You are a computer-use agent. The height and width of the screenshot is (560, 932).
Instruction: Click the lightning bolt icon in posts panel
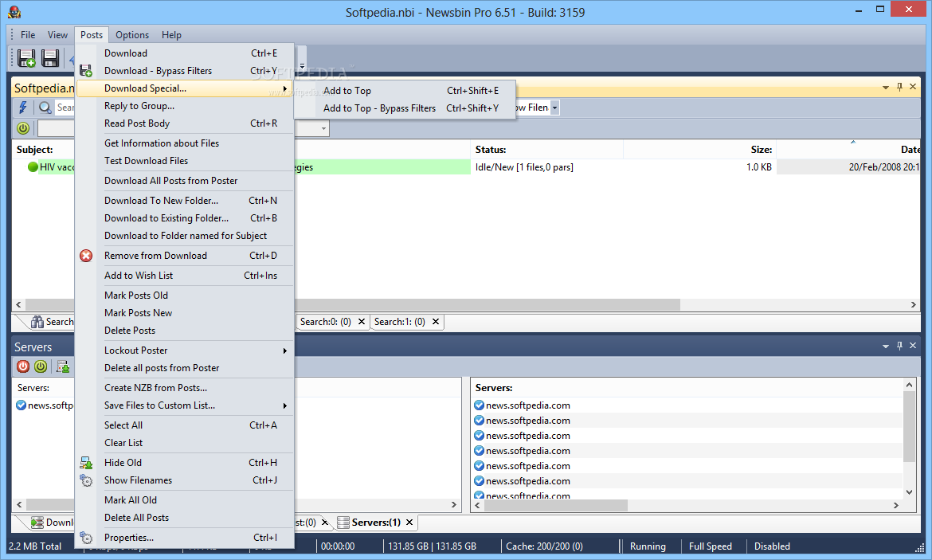point(23,107)
